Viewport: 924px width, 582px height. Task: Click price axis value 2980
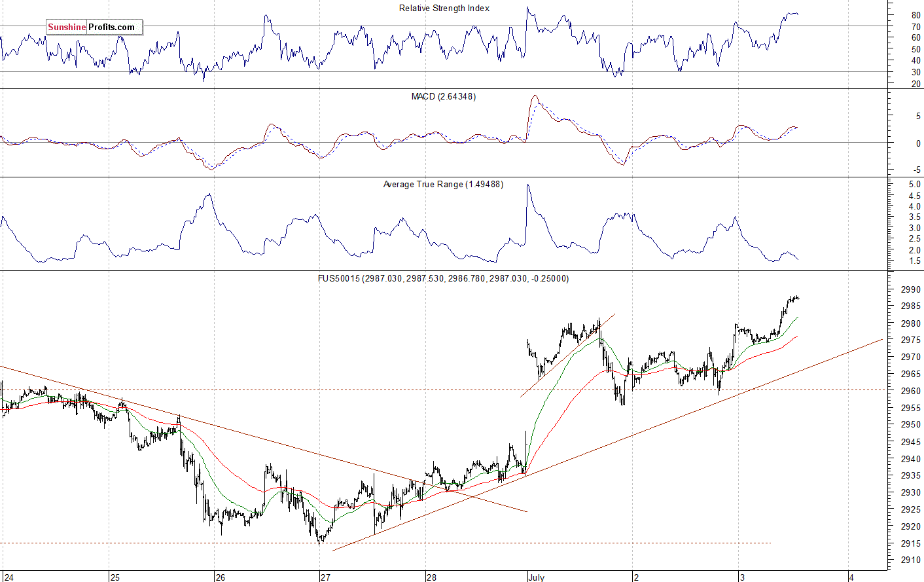(x=912, y=323)
